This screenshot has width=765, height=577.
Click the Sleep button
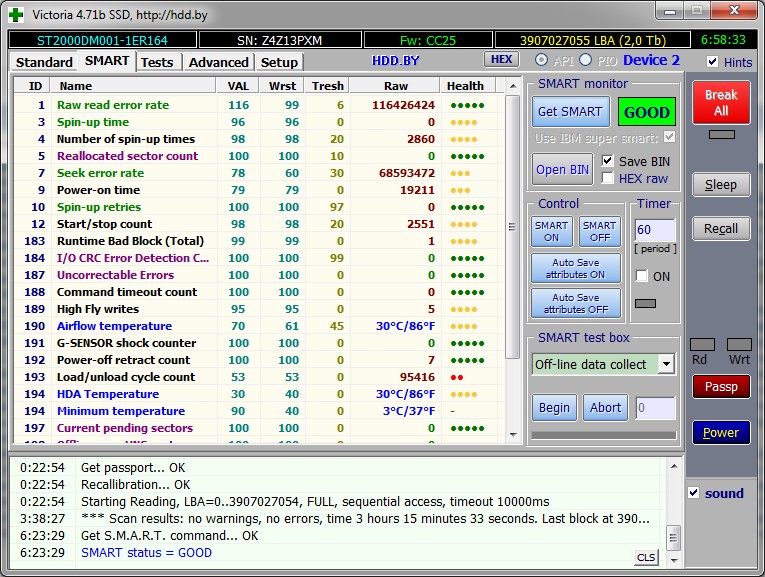721,185
